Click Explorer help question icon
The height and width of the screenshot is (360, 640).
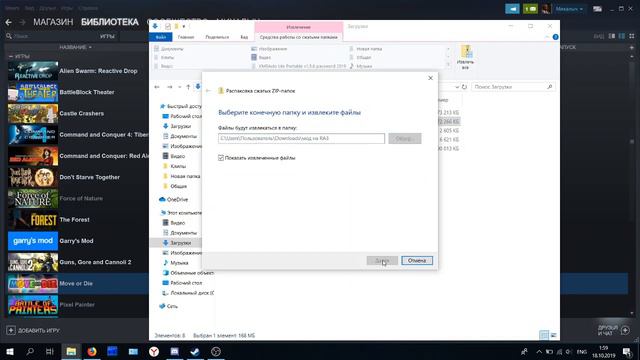(x=556, y=37)
